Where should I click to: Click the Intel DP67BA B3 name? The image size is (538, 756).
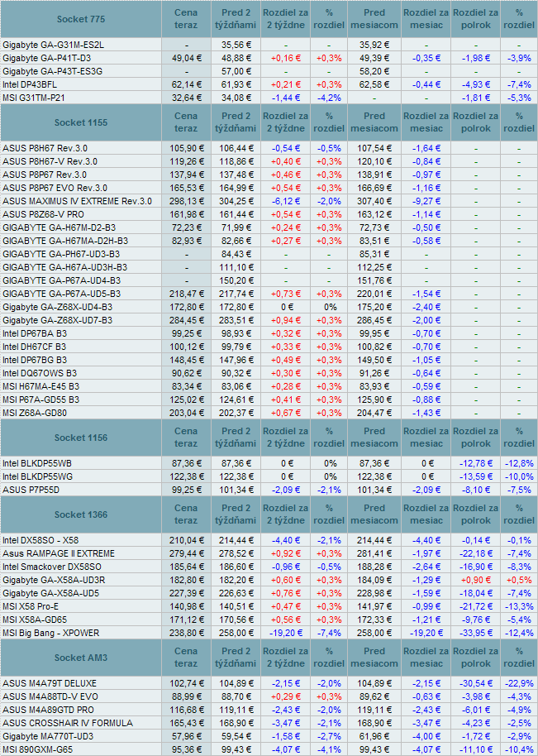coord(35,333)
